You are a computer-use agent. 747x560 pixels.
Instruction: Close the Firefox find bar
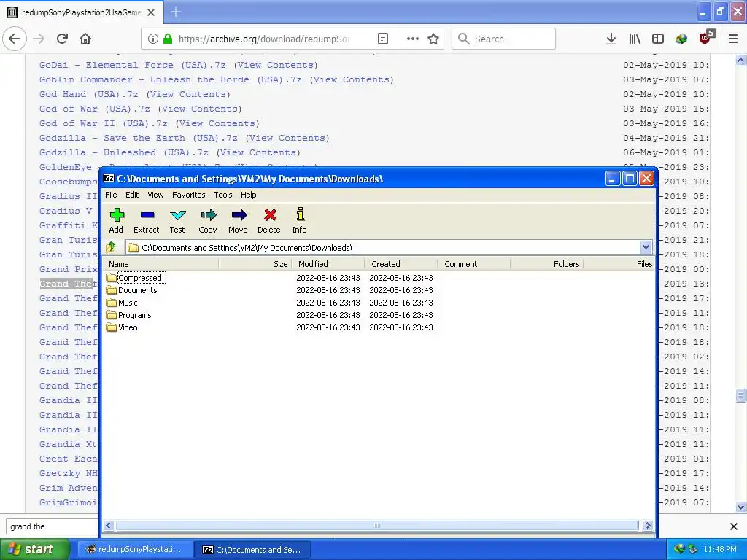(x=734, y=526)
